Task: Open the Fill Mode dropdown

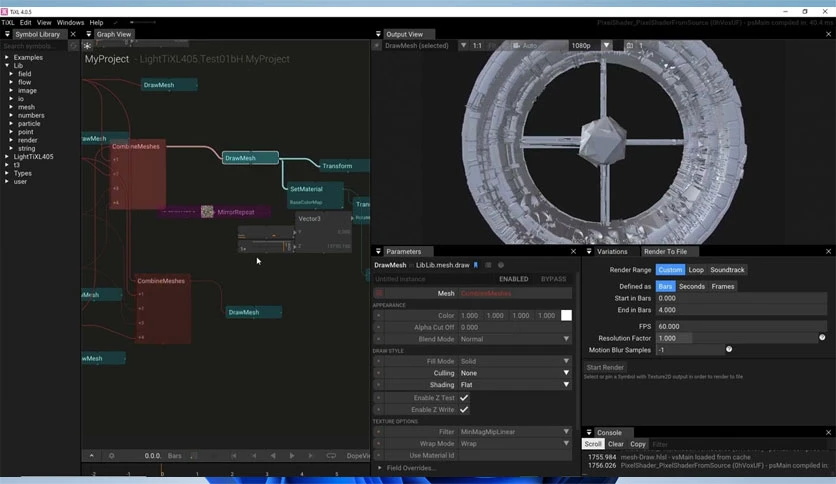Action: (515, 361)
